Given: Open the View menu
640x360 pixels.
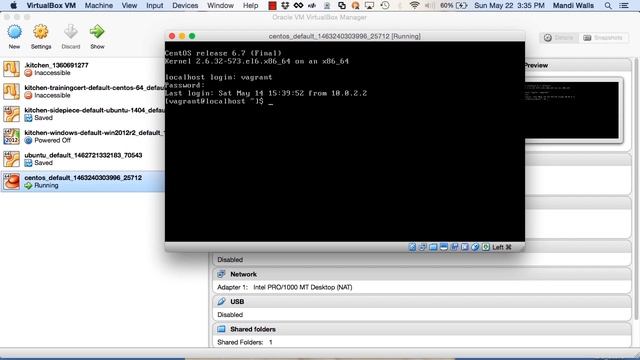Looking at the screenshot, I should click(x=129, y=5).
